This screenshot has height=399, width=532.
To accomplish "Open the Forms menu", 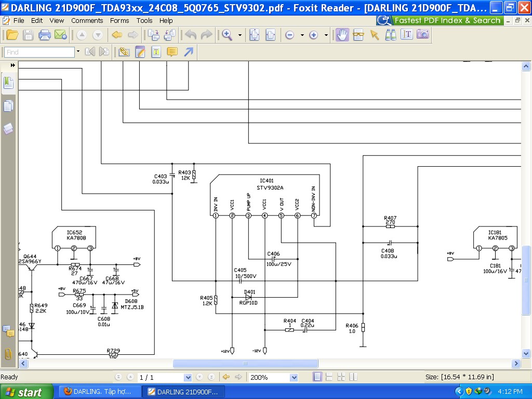I will coord(119,21).
